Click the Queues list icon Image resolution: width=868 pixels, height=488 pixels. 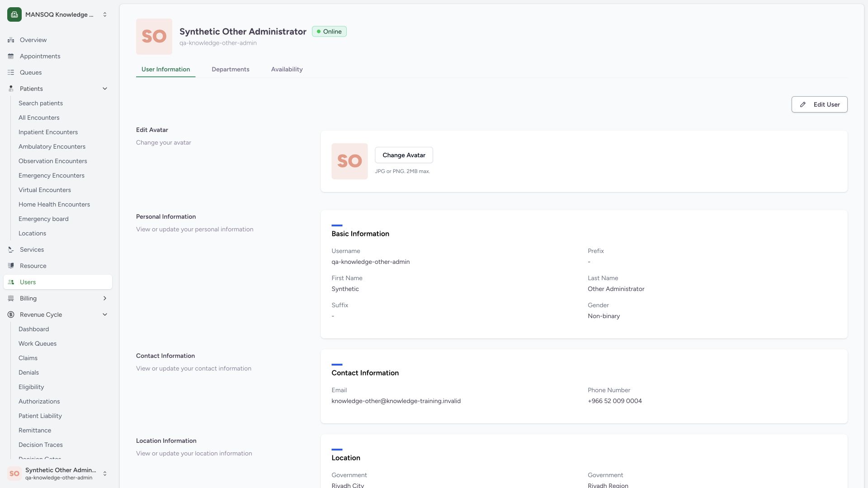coord(11,72)
